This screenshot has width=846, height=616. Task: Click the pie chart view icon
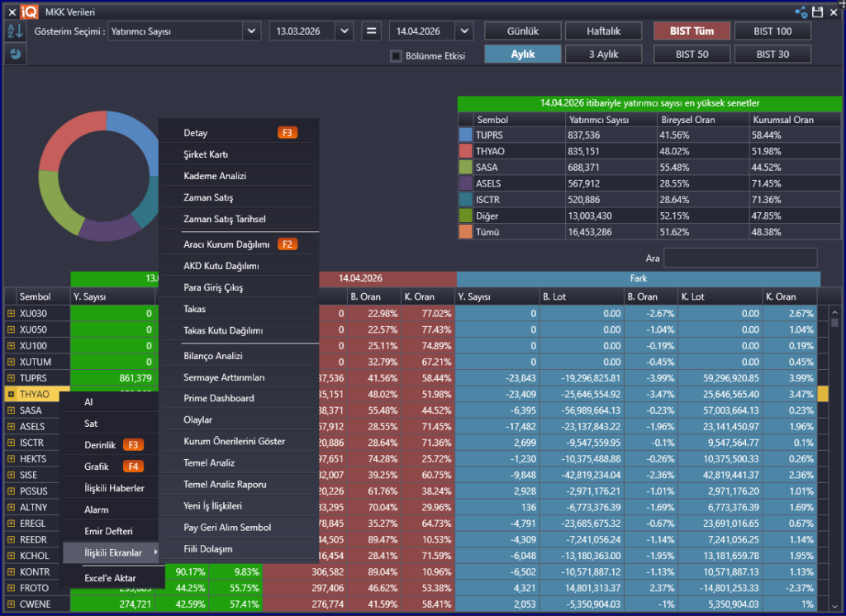point(15,54)
